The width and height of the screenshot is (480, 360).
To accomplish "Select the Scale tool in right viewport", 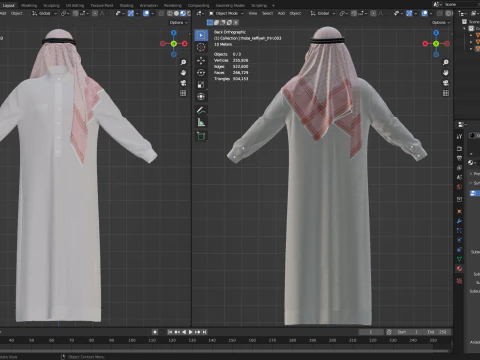I will 201,85.
